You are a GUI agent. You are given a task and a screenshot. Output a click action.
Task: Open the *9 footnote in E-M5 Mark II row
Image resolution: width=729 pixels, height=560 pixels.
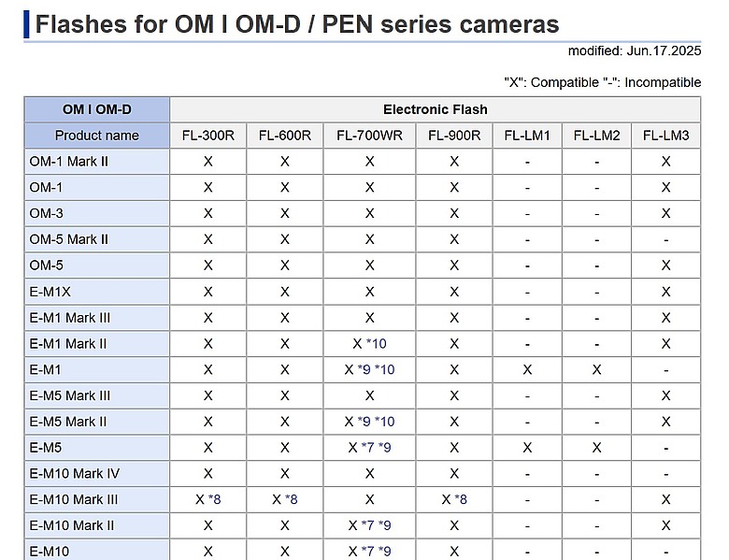(364, 422)
